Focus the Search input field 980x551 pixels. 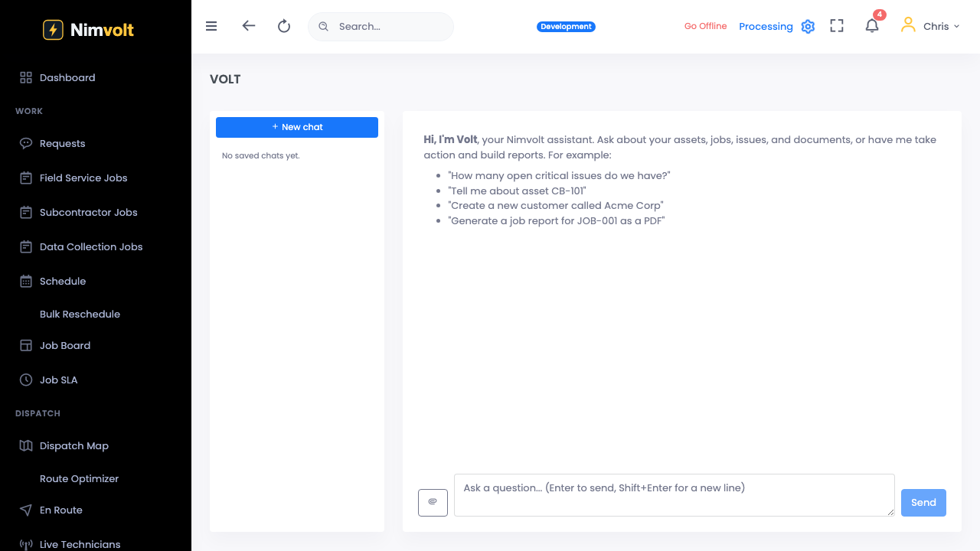[381, 26]
